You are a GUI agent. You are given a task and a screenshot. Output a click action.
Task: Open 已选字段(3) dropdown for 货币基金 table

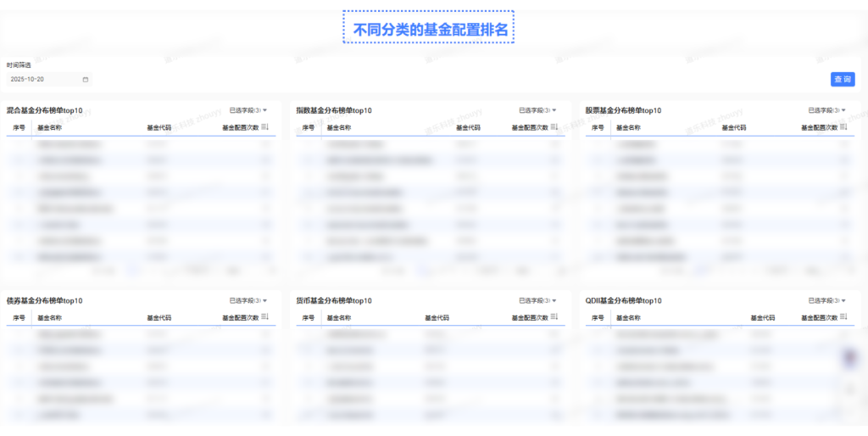pyautogui.click(x=538, y=300)
